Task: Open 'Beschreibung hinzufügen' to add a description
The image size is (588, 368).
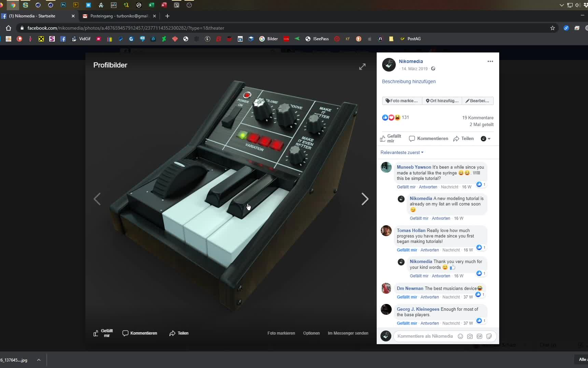Action: click(x=408, y=81)
